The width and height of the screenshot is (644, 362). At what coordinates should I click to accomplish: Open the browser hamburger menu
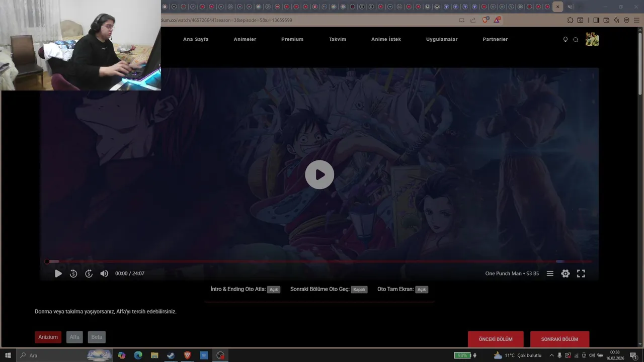636,20
